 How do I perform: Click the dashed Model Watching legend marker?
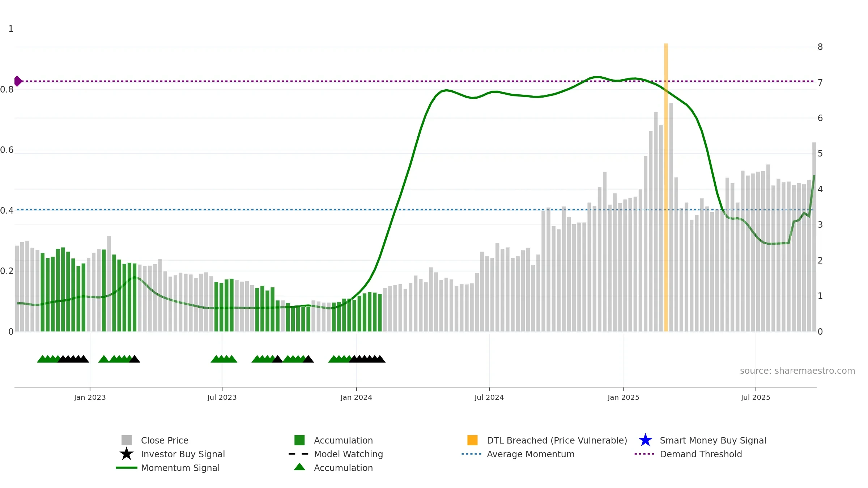299,454
